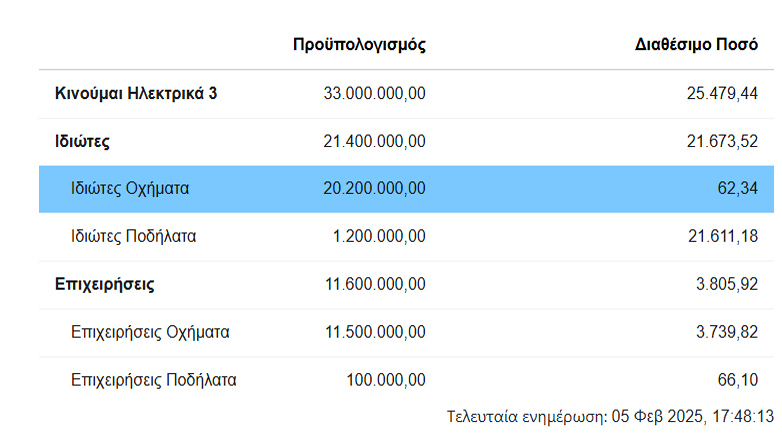This screenshot has height=440, width=782.
Task: Click the Διαθέσιμο Ποσό column header
Action: (x=696, y=45)
